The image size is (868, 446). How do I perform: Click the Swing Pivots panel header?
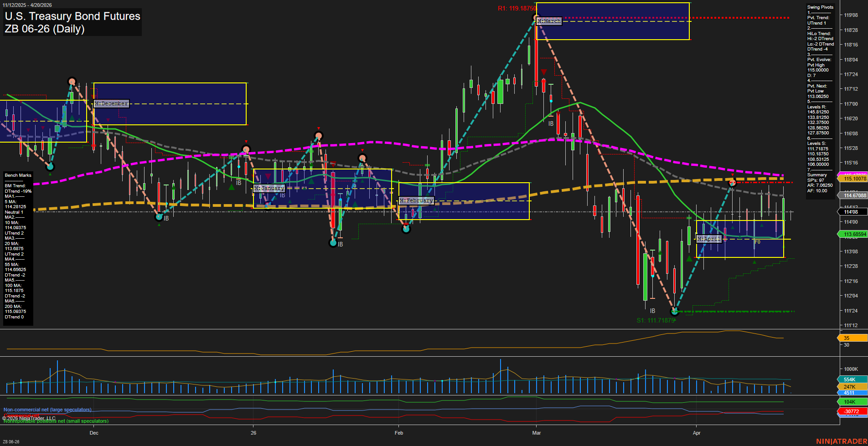click(x=820, y=7)
